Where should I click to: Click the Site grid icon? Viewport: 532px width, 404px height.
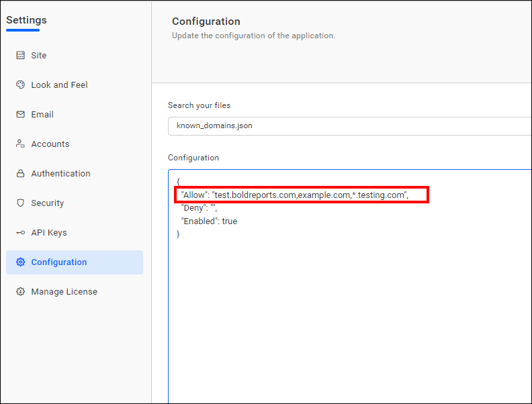[x=20, y=55]
